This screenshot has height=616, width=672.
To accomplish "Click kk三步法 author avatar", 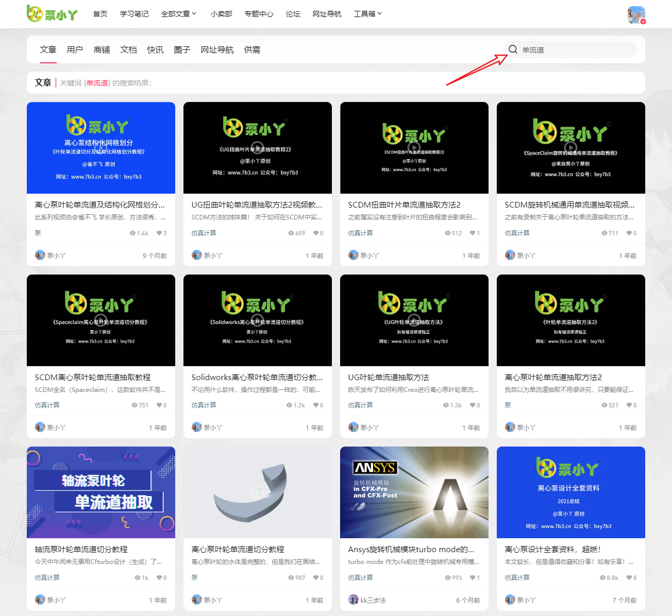I will point(354,600).
